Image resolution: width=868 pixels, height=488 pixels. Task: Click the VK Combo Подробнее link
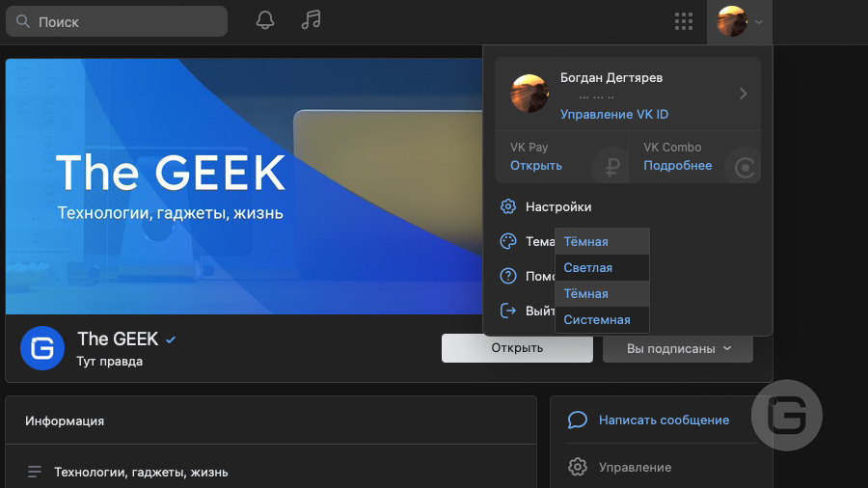(678, 166)
